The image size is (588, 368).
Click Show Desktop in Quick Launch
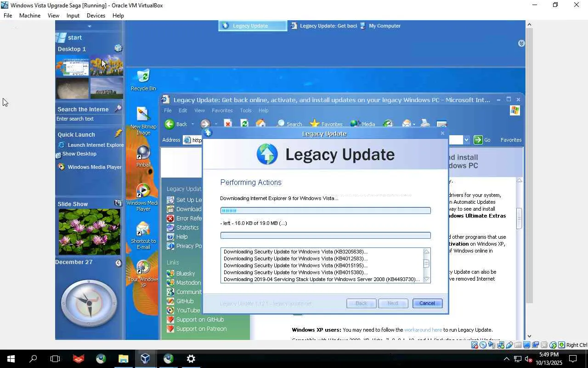76,154
